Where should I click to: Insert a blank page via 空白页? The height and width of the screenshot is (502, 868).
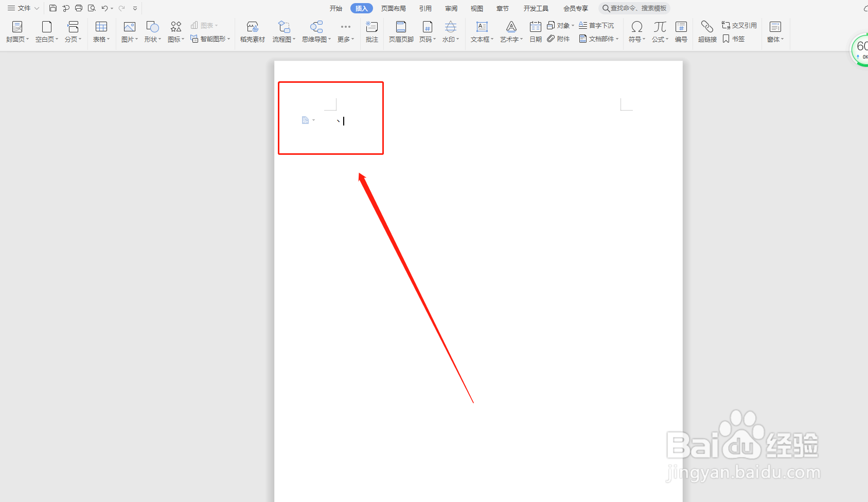click(47, 32)
